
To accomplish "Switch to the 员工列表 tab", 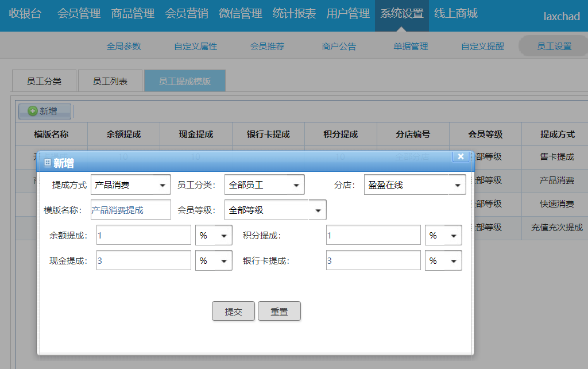I will click(110, 82).
